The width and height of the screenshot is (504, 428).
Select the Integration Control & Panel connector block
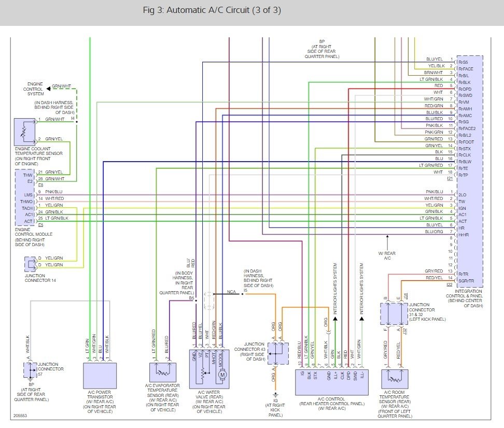(470, 171)
